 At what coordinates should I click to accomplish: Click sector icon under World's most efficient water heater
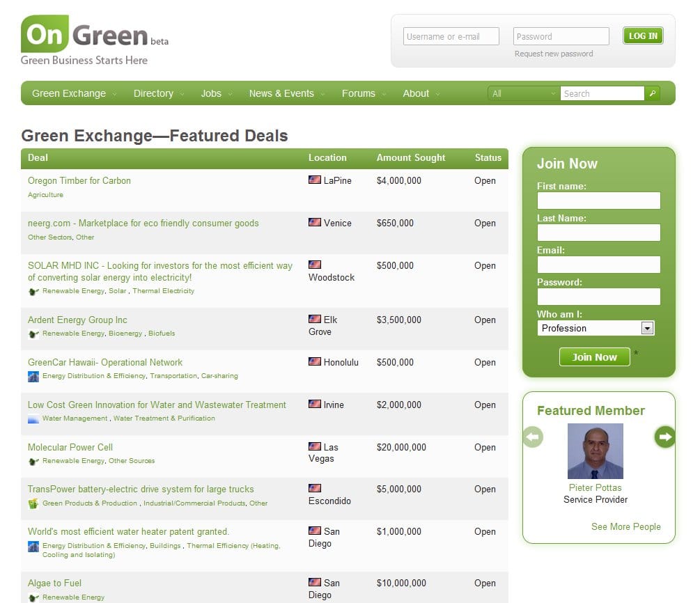pos(33,547)
